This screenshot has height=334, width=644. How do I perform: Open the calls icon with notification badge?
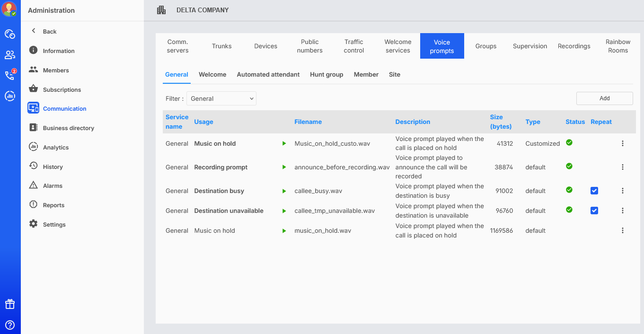(10, 75)
